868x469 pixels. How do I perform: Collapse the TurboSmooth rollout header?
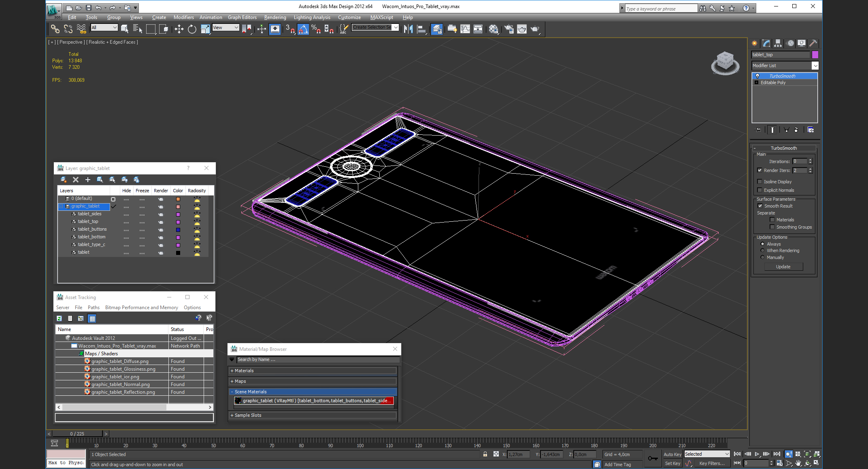(x=784, y=148)
